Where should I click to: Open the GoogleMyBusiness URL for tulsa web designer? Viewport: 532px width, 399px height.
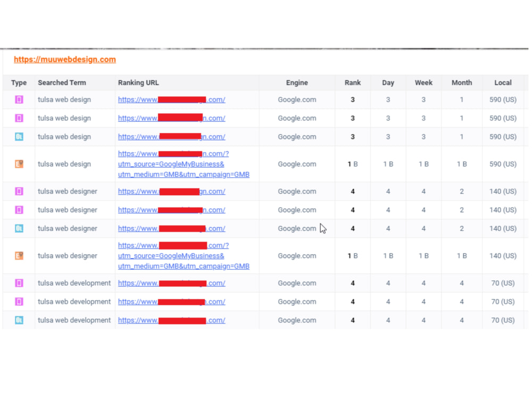[x=184, y=255]
